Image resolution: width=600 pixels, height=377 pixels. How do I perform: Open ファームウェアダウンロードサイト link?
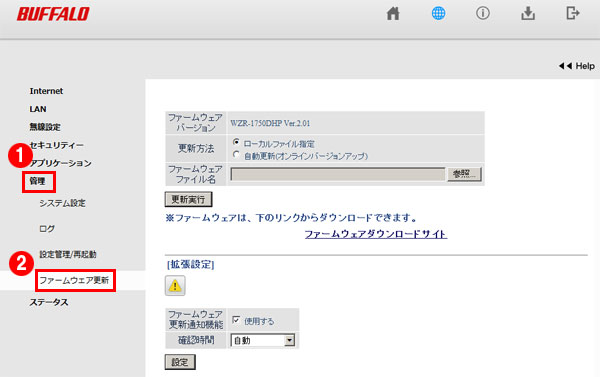click(x=376, y=234)
